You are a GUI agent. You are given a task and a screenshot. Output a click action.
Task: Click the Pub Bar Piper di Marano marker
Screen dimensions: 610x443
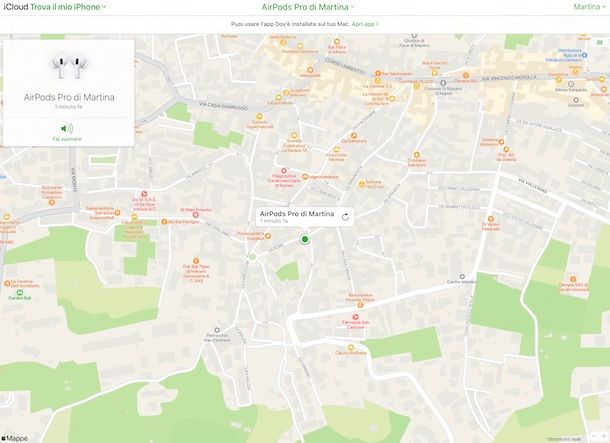(x=196, y=261)
